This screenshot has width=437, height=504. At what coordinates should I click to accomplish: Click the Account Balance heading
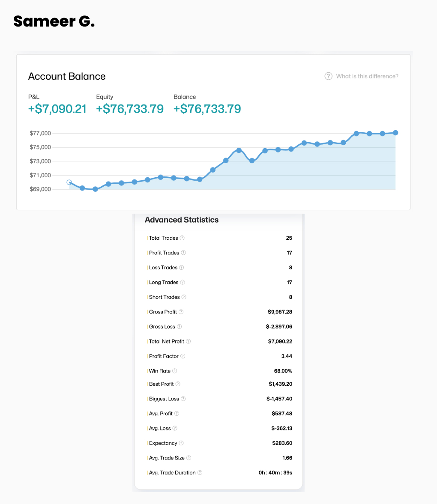pyautogui.click(x=67, y=76)
